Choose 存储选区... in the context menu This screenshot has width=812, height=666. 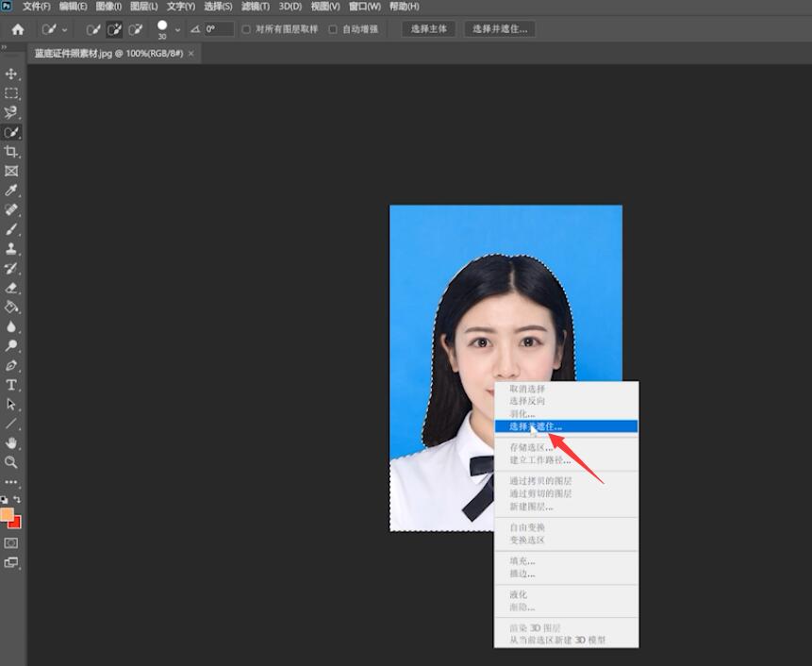(566, 447)
